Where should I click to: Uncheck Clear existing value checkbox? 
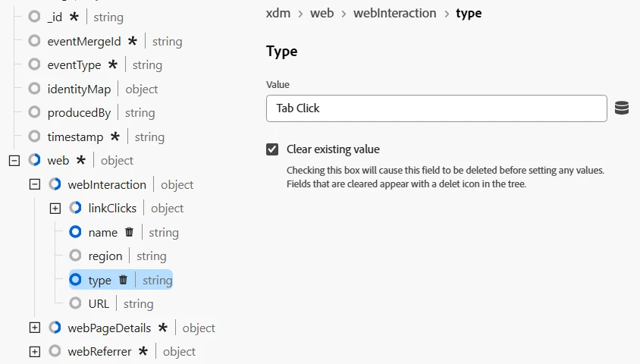272,149
